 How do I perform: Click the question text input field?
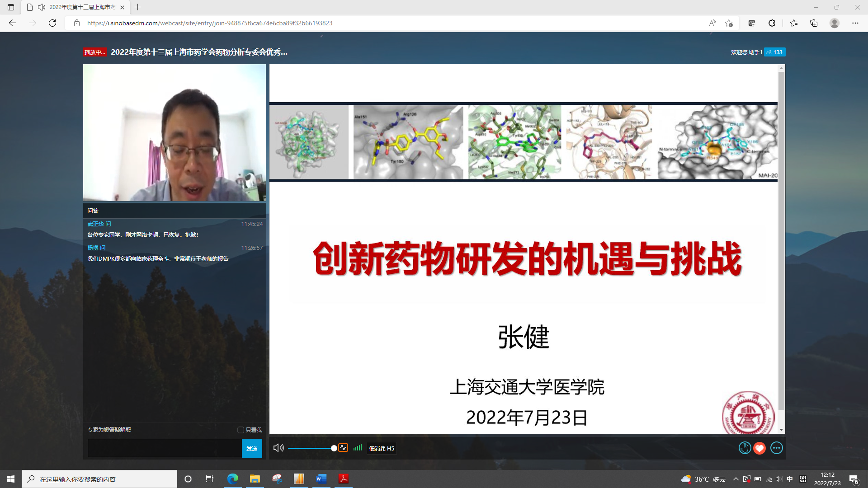165,448
